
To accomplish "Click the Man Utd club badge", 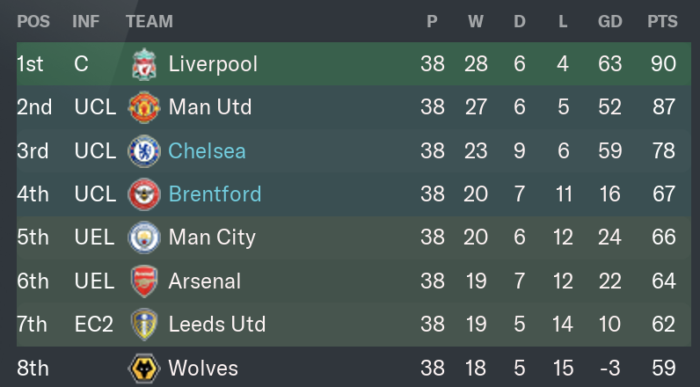I will [x=144, y=107].
